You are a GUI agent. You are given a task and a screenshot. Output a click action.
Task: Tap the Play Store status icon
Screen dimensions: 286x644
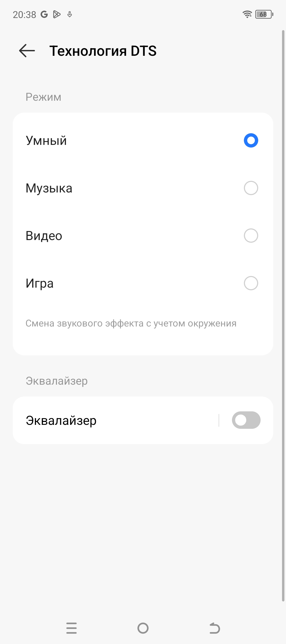tap(57, 14)
